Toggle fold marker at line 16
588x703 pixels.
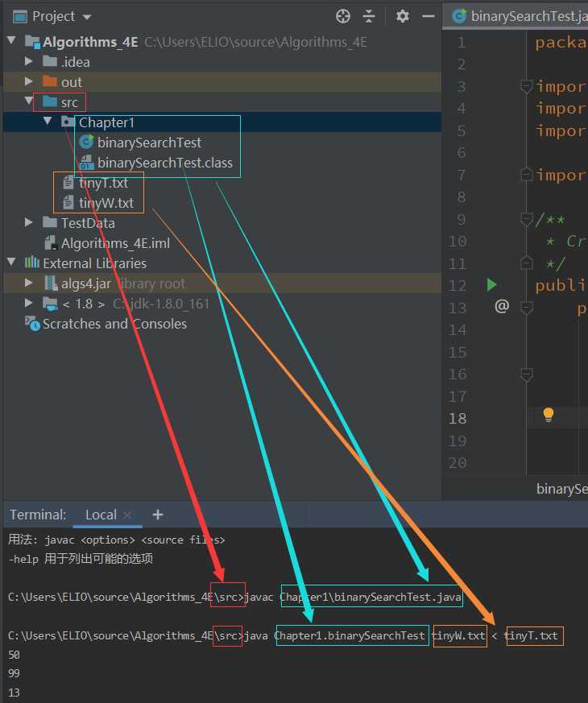527,374
